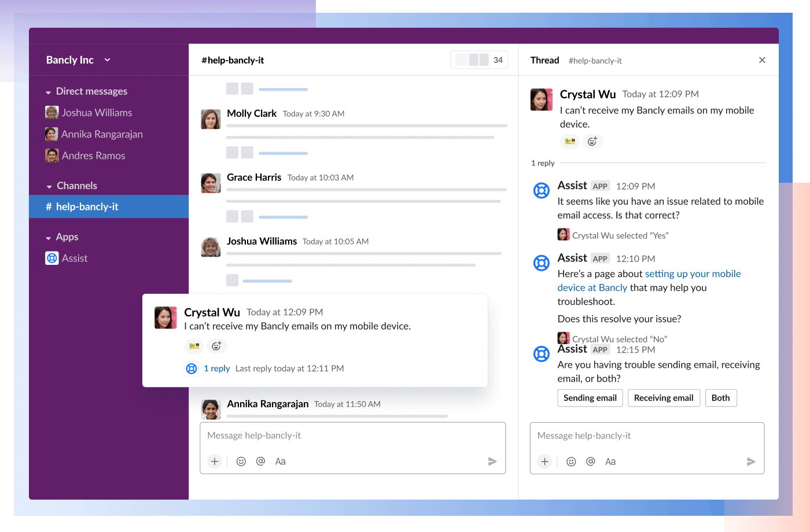Open text formatting with the Aa icon
Image resolution: width=810 pixels, height=532 pixels.
coord(281,461)
